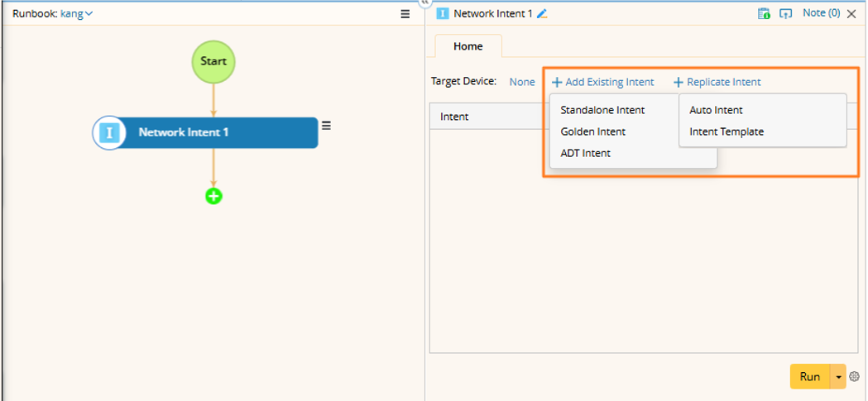Viewport: 868px width, 401px height.
Task: Open the runbook hamburger menu
Action: 405,14
